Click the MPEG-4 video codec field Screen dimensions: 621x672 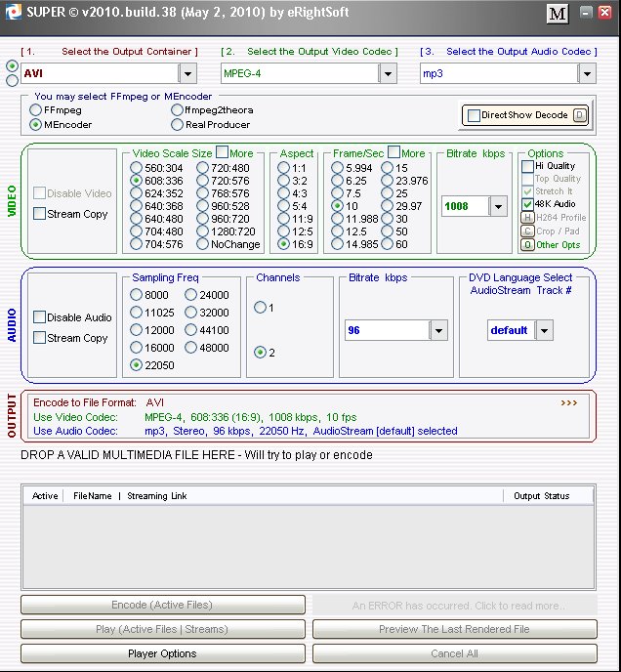pyautogui.click(x=300, y=73)
